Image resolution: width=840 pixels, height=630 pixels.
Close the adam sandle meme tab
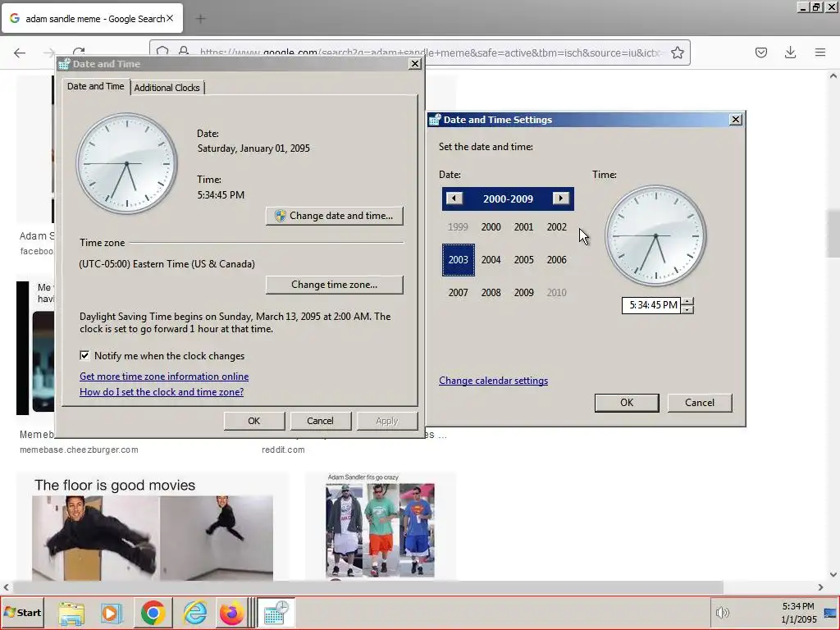click(170, 18)
